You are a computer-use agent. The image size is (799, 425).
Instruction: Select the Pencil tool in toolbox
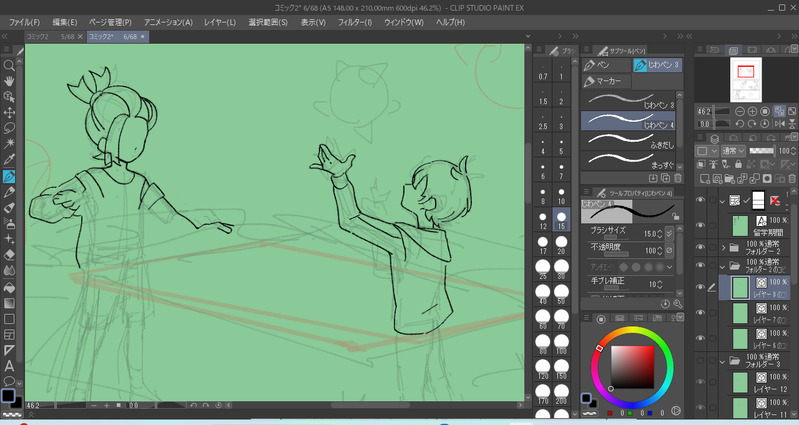(9, 192)
